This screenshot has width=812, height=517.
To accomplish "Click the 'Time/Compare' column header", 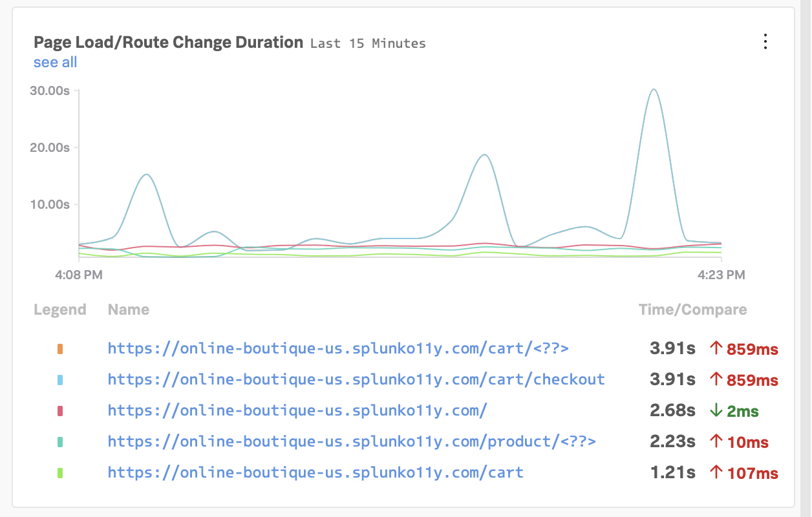I will pos(692,310).
